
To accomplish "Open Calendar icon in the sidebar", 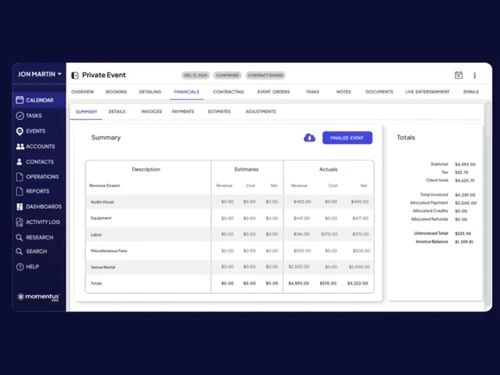I will coord(20,100).
